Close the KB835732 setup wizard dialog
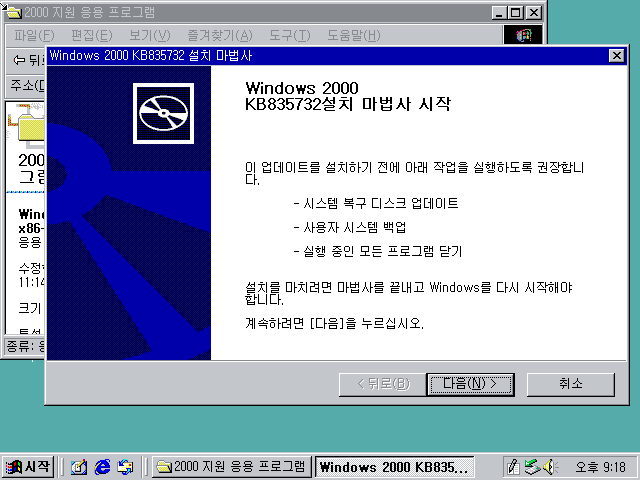The image size is (640, 480). point(616,56)
